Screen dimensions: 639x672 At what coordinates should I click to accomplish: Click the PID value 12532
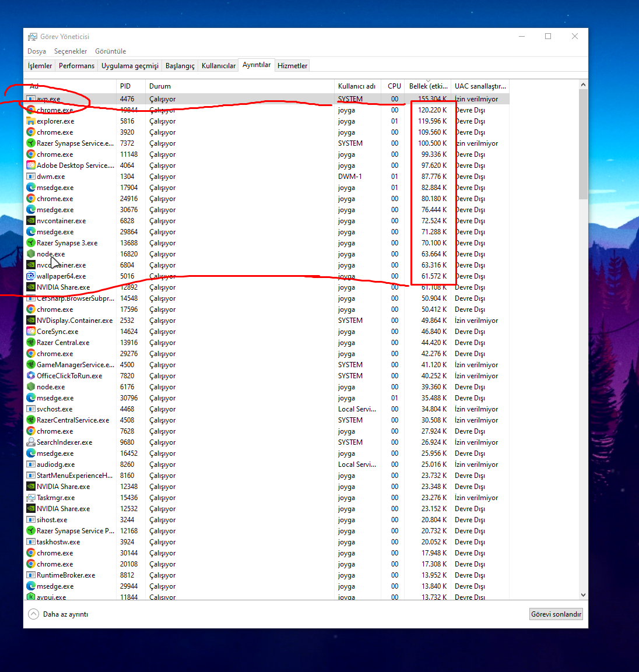tap(129, 509)
